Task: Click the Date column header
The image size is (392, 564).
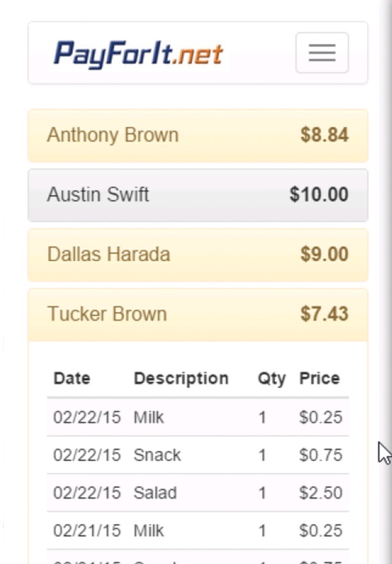Action: pos(72,378)
